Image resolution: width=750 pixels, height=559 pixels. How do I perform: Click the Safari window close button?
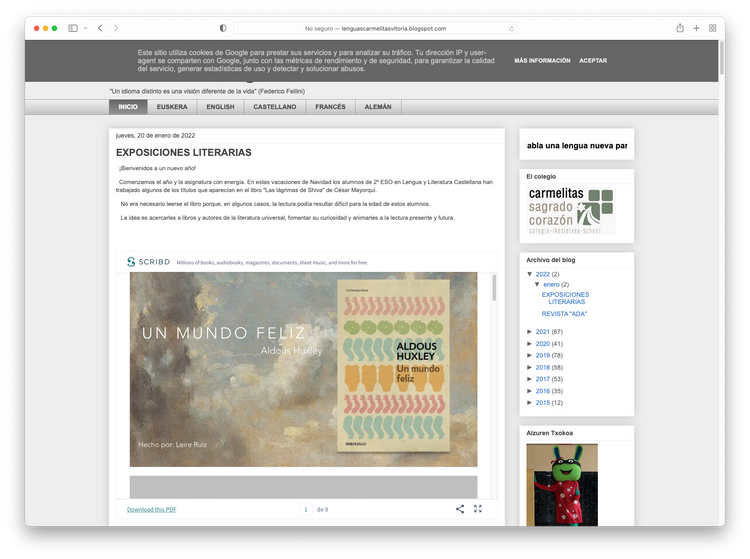coord(36,28)
